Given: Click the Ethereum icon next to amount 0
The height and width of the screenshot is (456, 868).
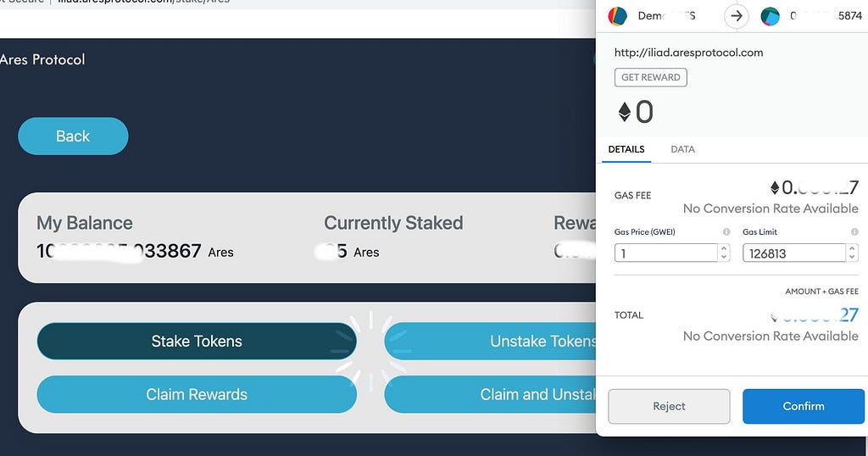Looking at the screenshot, I should (x=625, y=113).
